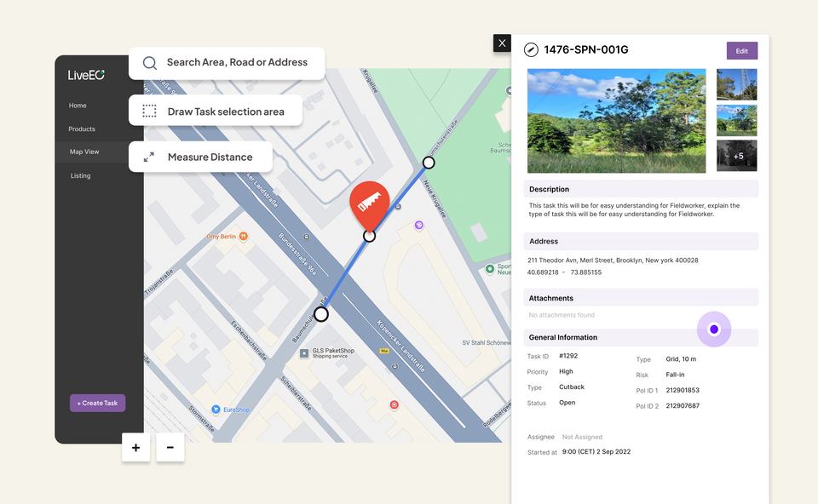Screen dimensions: 818x504
Task: Click the Measure Distance arrows icon
Action: [148, 157]
